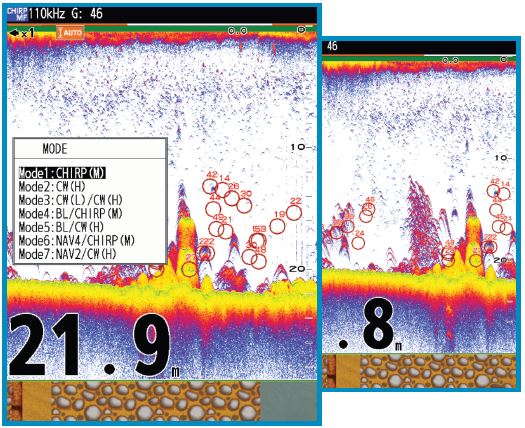Pick Mode4: BL/CHIRP(M) entry

[71, 213]
